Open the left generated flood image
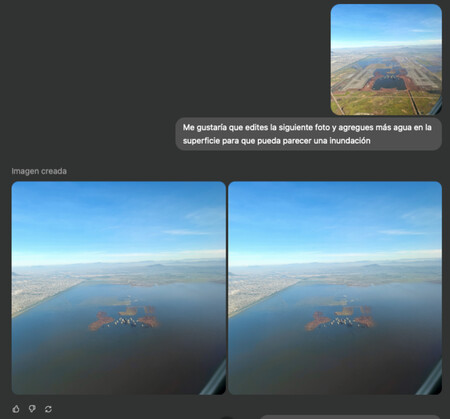This screenshot has width=450, height=419. [x=119, y=288]
